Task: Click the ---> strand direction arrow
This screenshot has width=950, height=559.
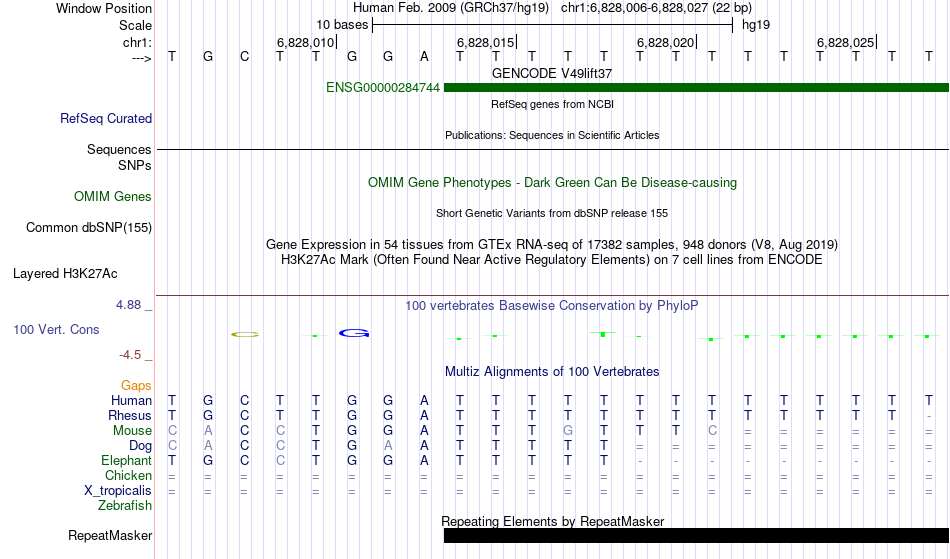Action: (x=142, y=58)
